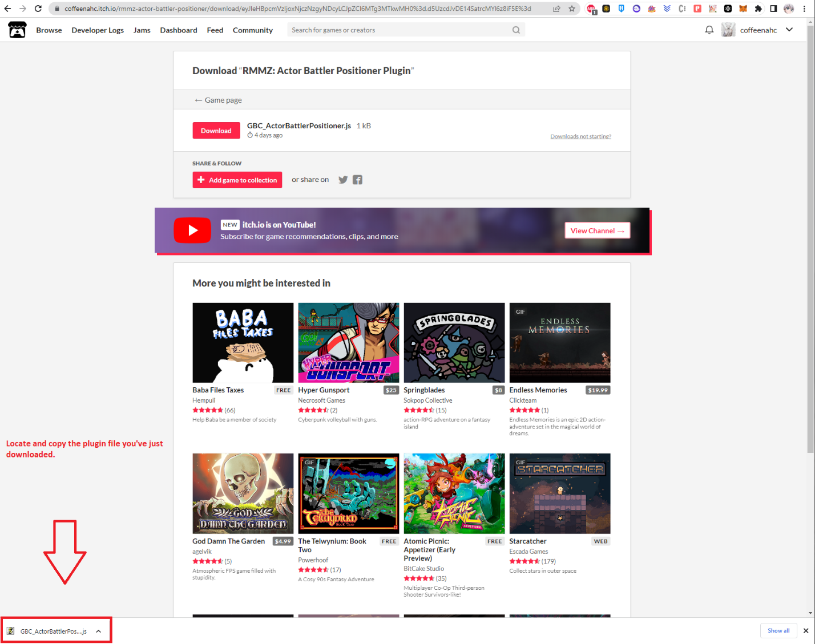This screenshot has height=644, width=815.
Task: Share on Twitter icon
Action: point(343,180)
